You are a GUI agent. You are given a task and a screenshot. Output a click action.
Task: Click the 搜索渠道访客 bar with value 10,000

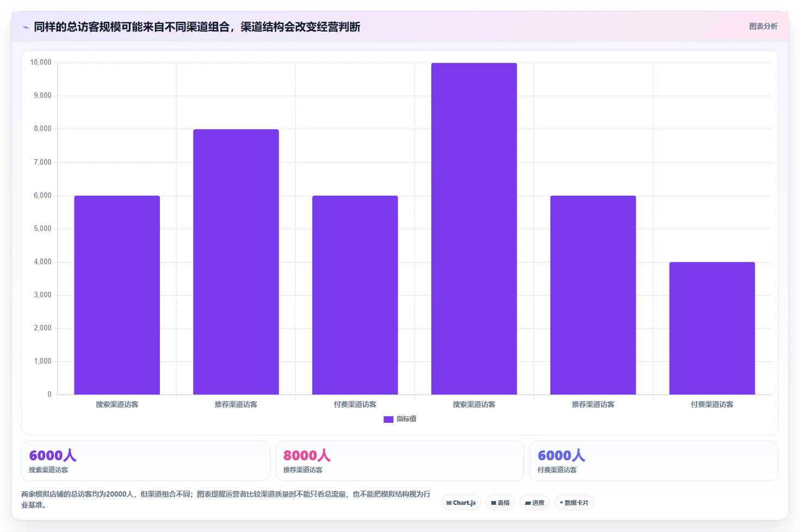pyautogui.click(x=474, y=229)
